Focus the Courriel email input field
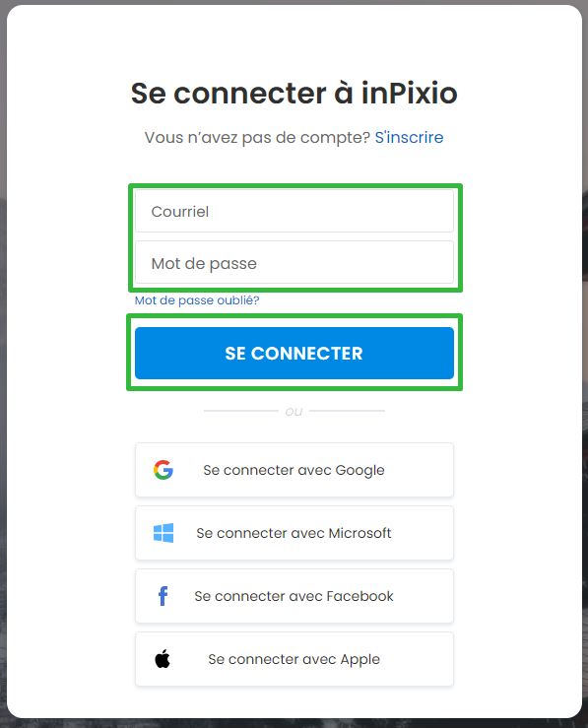The image size is (588, 728). pos(294,211)
